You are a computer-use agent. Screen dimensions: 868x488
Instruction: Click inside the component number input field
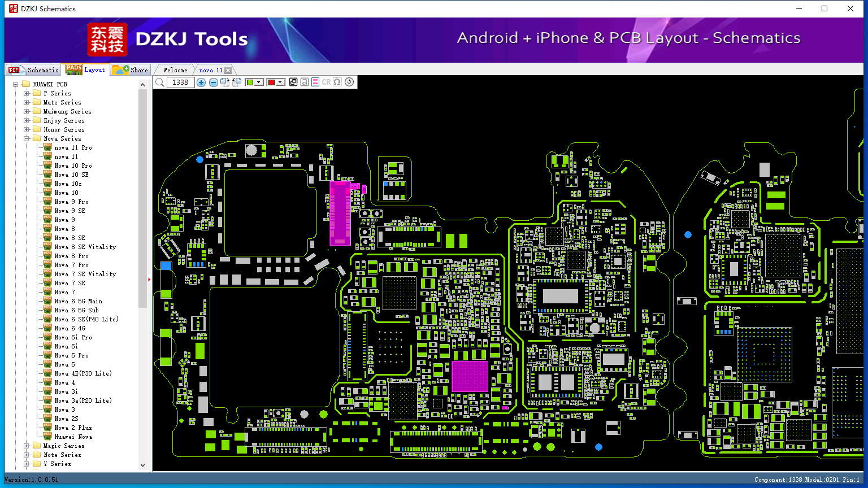[x=180, y=82]
